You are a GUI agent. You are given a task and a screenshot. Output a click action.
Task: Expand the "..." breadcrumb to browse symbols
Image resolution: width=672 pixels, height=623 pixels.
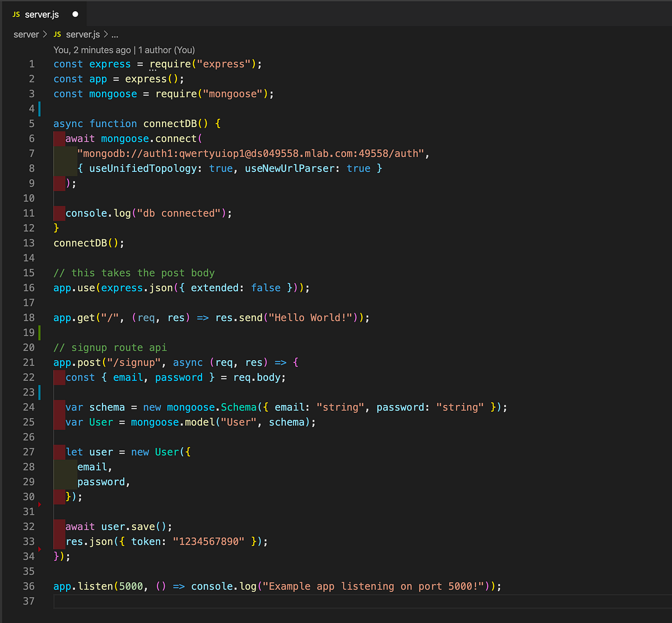tap(114, 34)
